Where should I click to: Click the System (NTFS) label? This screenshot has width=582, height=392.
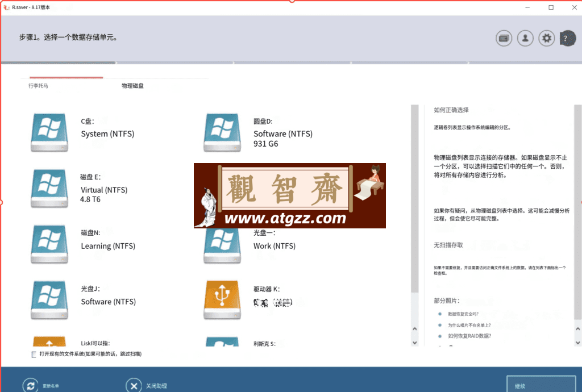107,134
